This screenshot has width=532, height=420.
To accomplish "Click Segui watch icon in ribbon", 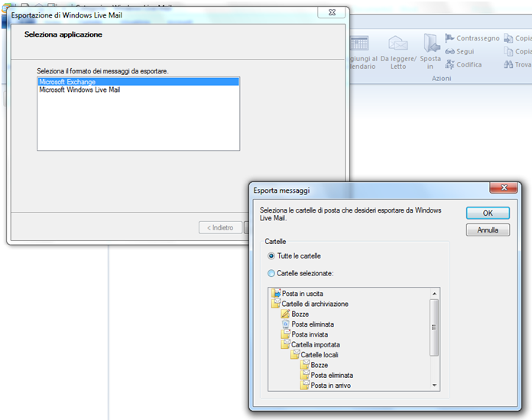I will point(459,51).
